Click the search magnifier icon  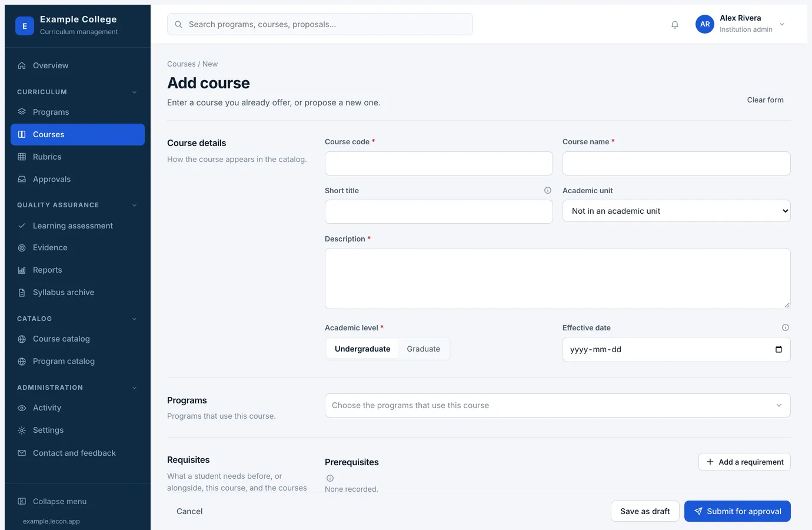click(178, 25)
